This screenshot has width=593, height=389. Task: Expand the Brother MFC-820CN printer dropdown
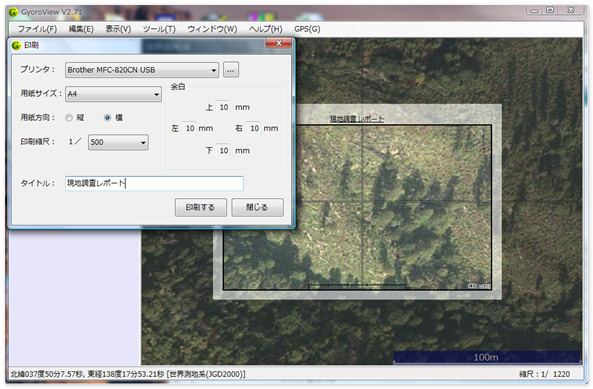(142, 70)
